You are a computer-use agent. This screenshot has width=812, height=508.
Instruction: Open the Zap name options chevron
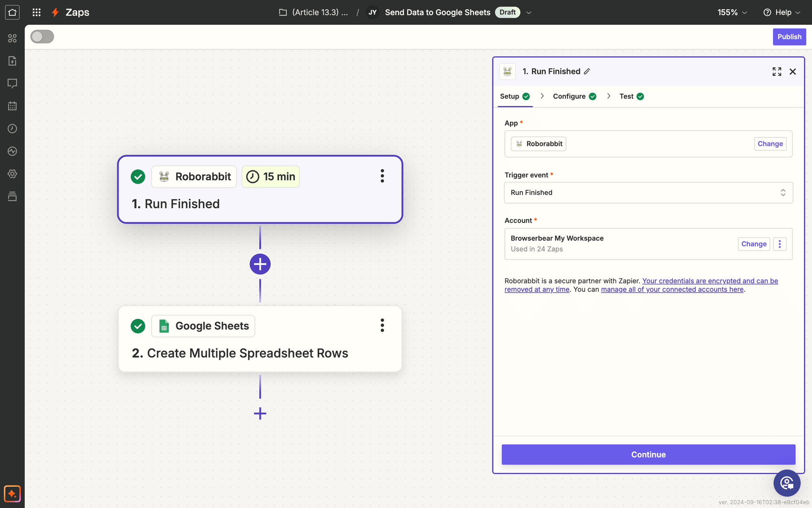529,13
